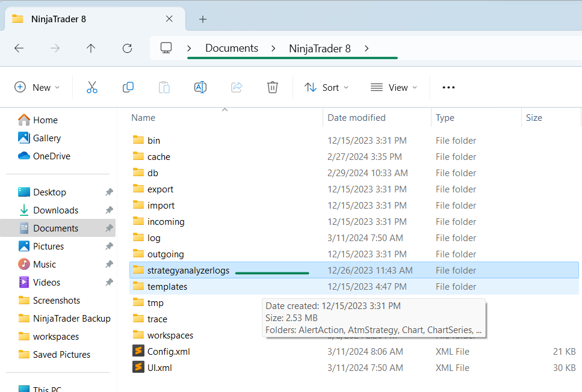The width and height of the screenshot is (582, 392).
Task: Open the Sort dropdown menu
Action: 327,87
